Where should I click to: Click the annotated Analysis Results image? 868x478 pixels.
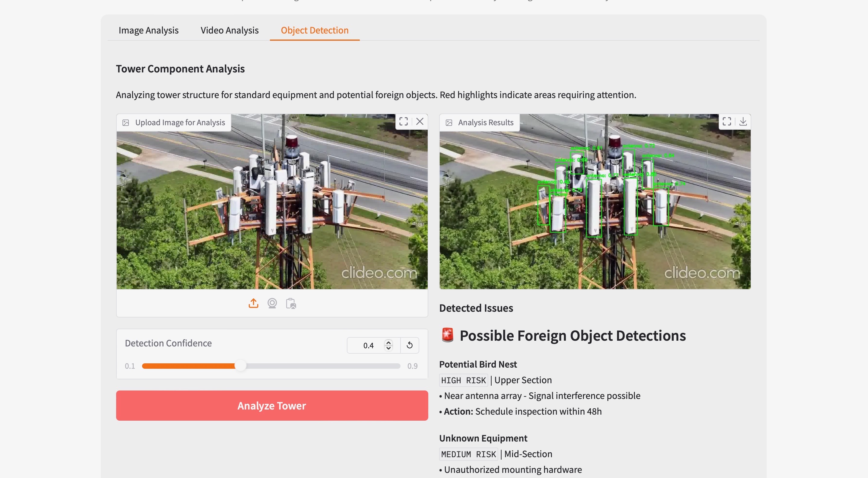click(595, 209)
